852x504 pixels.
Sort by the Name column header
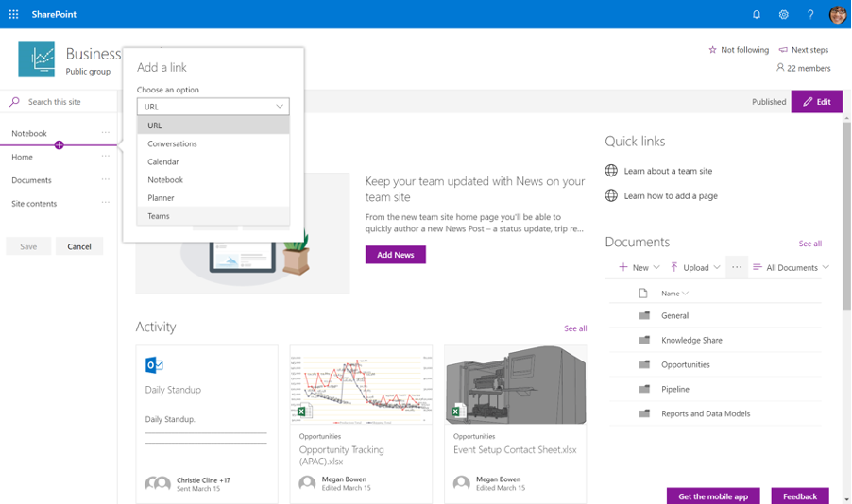click(x=674, y=294)
